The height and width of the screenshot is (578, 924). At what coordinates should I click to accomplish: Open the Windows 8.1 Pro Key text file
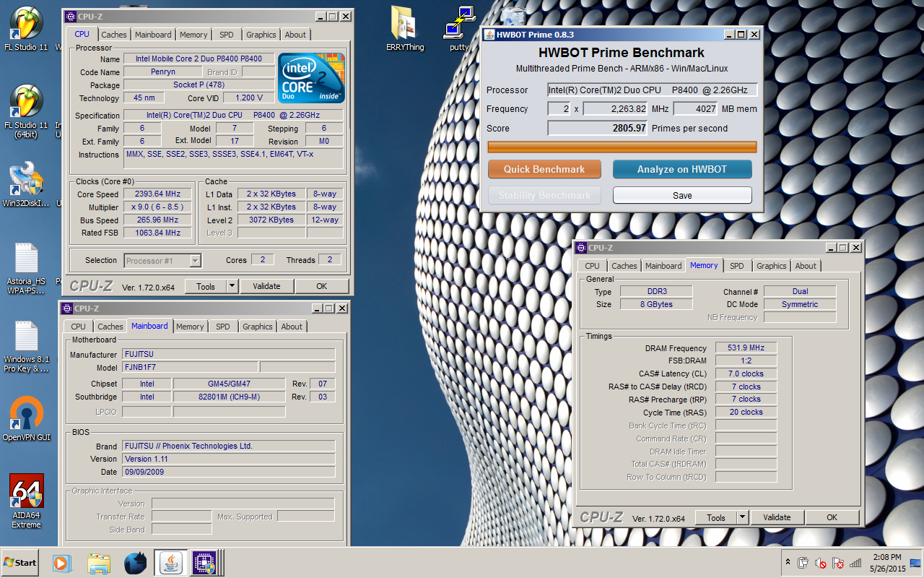26,347
